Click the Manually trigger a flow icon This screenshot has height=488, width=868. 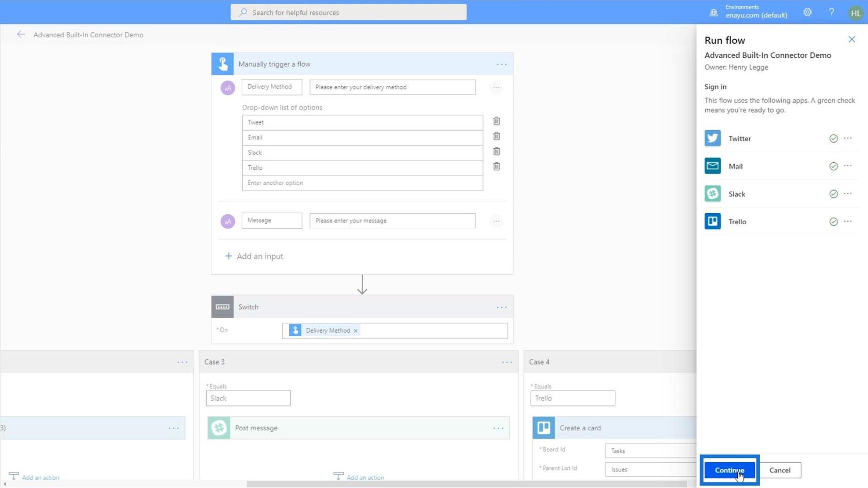pos(223,64)
